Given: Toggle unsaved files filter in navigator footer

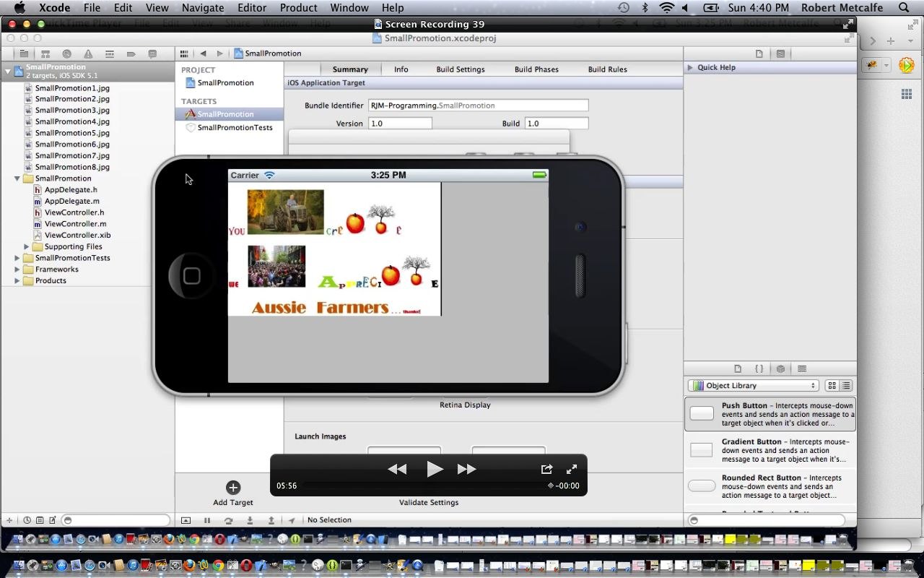Looking at the screenshot, I should coord(52,520).
